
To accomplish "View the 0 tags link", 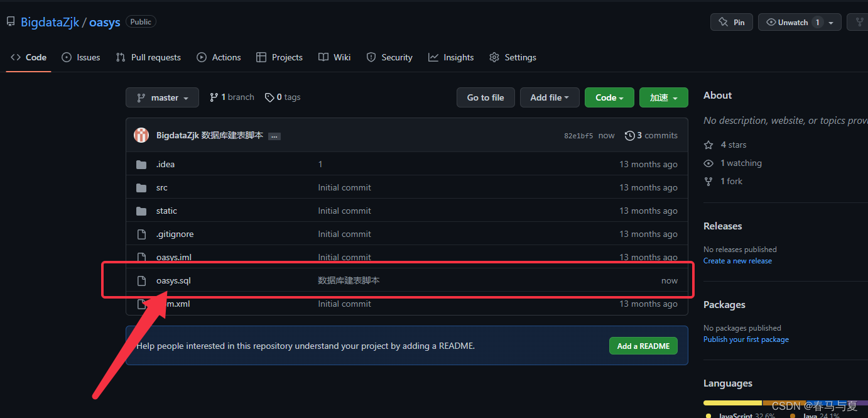I will [x=283, y=97].
